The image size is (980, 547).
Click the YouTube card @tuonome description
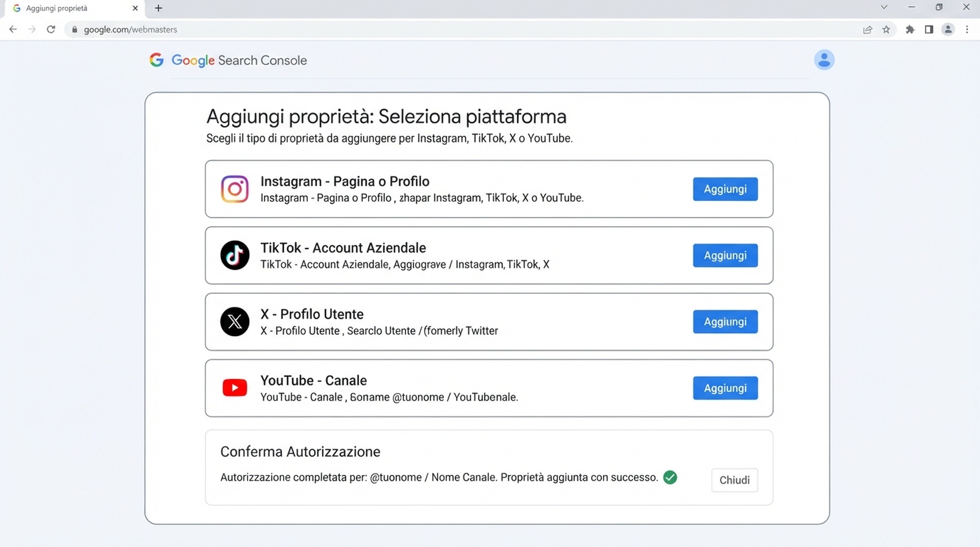389,397
